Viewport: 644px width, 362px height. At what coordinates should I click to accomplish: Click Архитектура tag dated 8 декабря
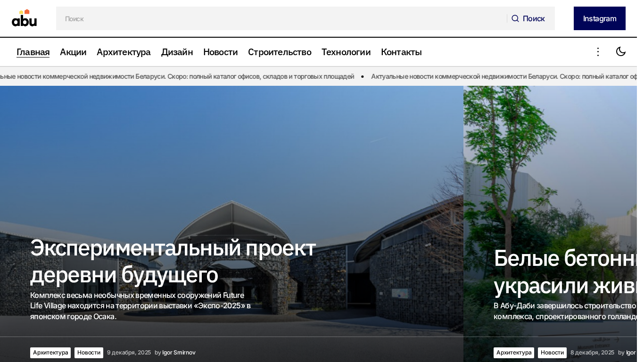(514, 353)
